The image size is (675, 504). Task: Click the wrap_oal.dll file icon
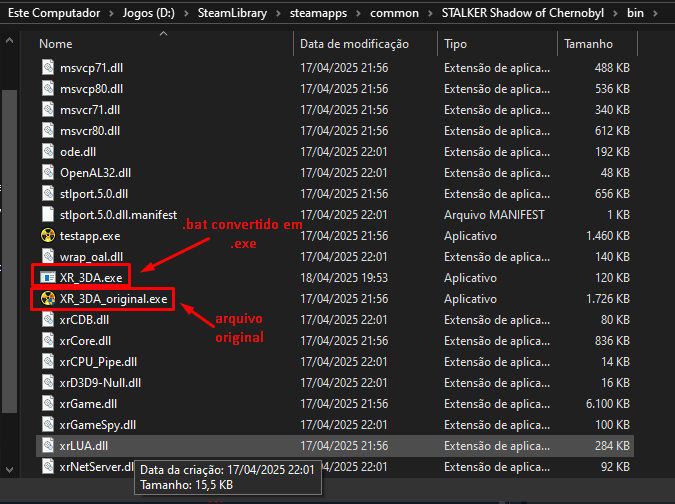(x=48, y=257)
